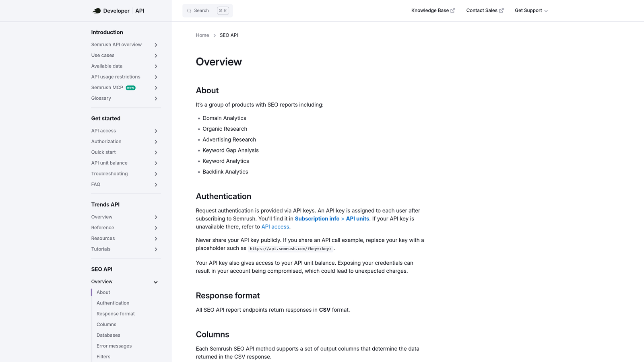The width and height of the screenshot is (644, 362).
Task: Expand Trends API Reference chevron
Action: click(x=156, y=228)
